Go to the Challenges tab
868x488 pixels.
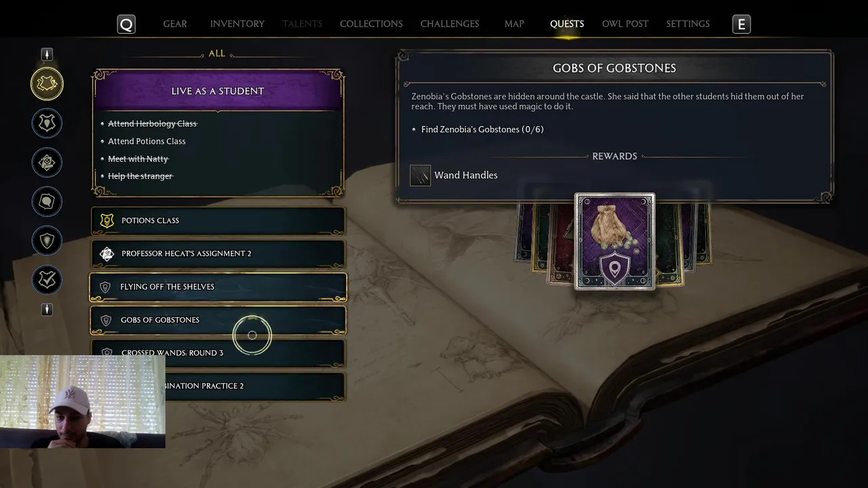pos(450,24)
